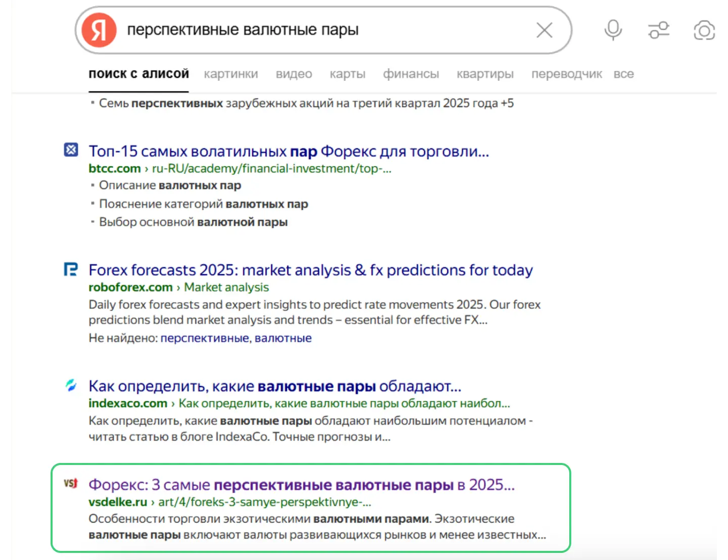This screenshot has height=560, width=728.
Task: Click the 'валютные' not-found word link
Action: tap(283, 338)
